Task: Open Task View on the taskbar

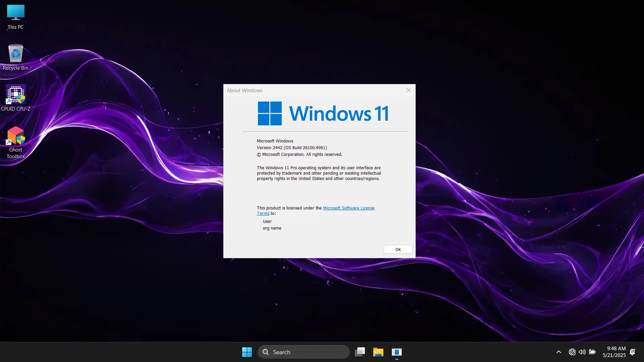Action: (360, 352)
